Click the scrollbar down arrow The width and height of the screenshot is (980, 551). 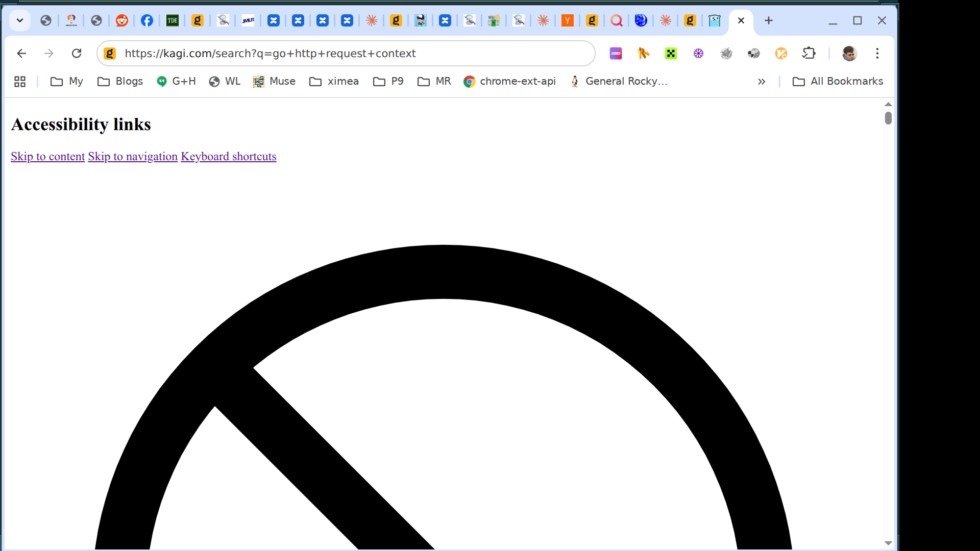click(x=888, y=543)
